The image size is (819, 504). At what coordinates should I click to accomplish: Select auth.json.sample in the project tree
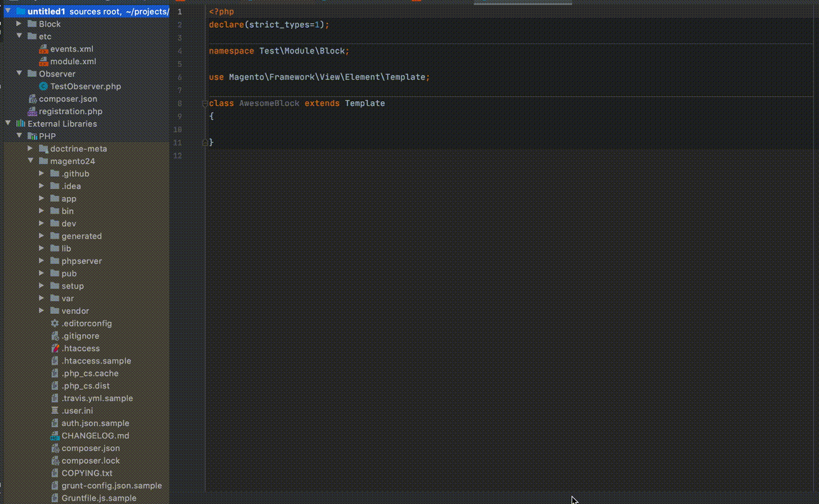coord(94,423)
